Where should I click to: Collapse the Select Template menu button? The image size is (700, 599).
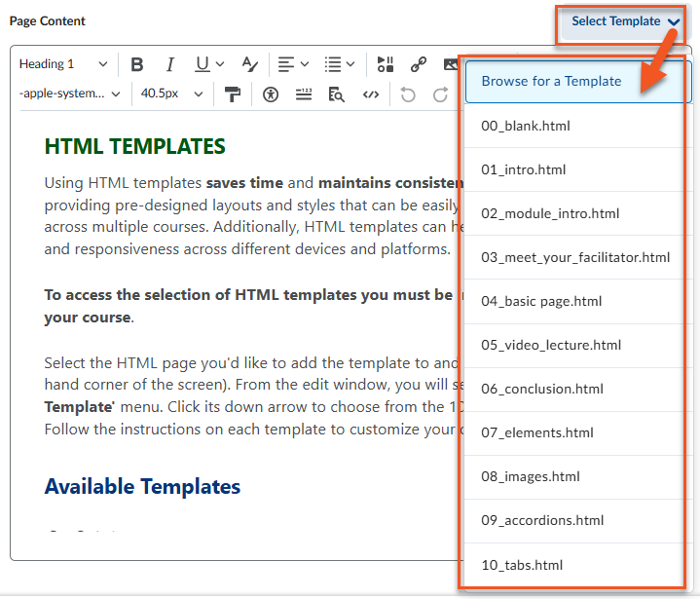pyautogui.click(x=625, y=21)
